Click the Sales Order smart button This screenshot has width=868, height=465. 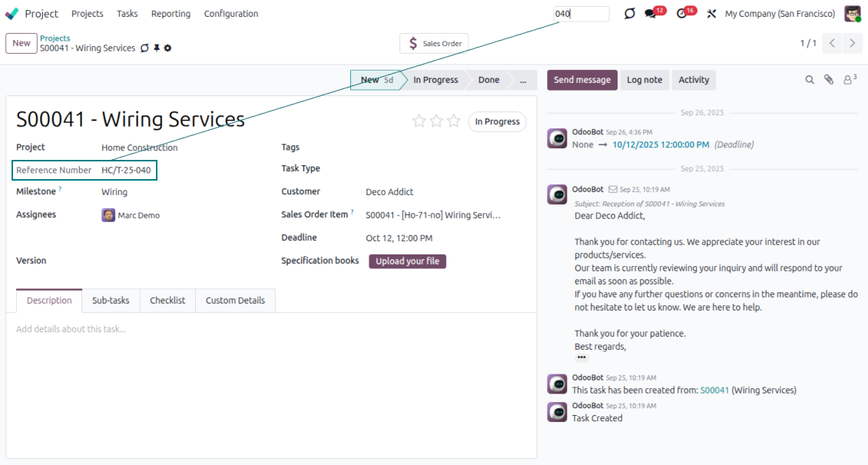coord(434,44)
